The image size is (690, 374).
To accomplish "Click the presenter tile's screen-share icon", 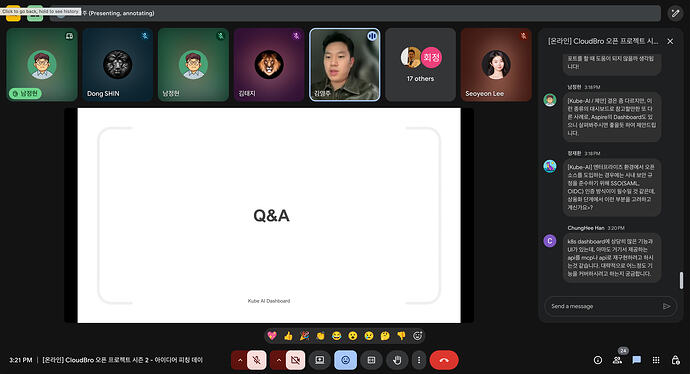I will [69, 36].
